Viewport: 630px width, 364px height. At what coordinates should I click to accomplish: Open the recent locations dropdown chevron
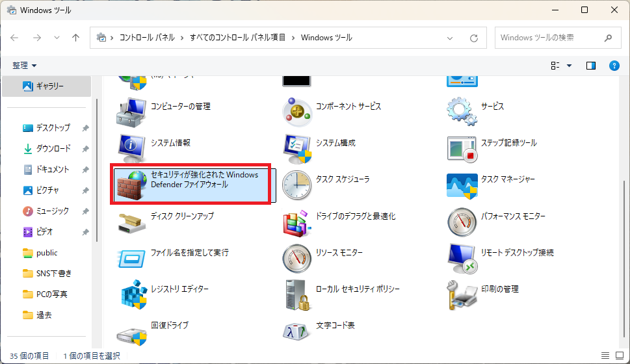57,38
